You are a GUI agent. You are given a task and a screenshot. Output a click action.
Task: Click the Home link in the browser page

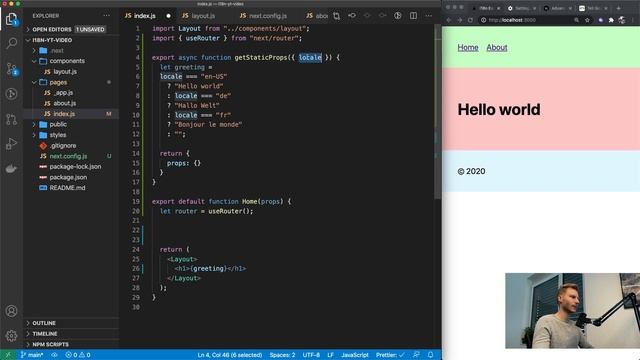coord(468,47)
